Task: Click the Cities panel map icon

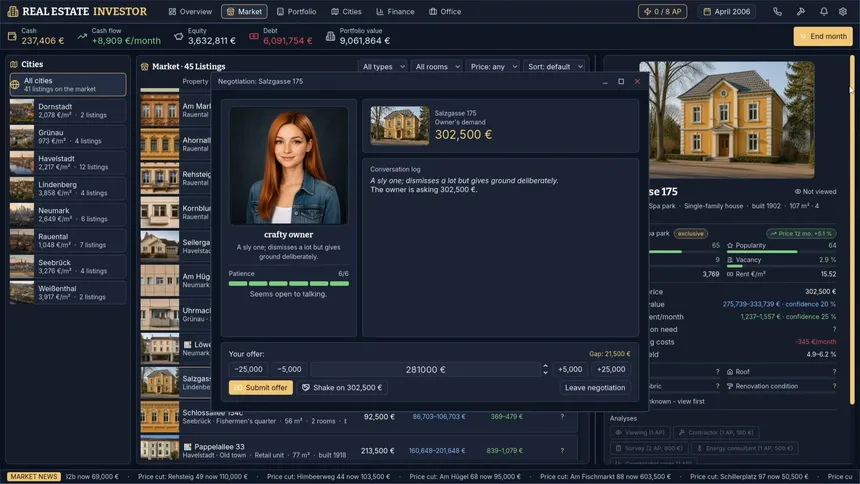Action: pos(14,64)
